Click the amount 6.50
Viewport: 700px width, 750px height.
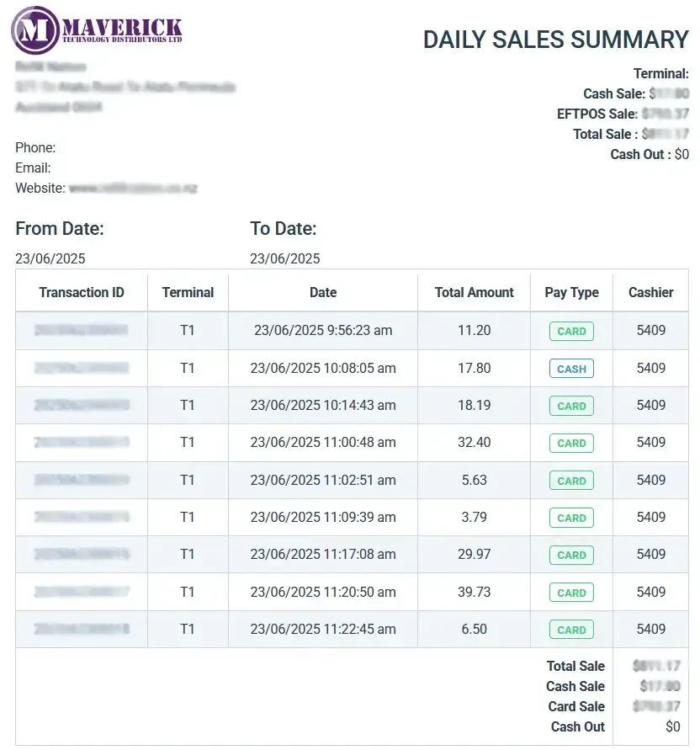(x=475, y=629)
